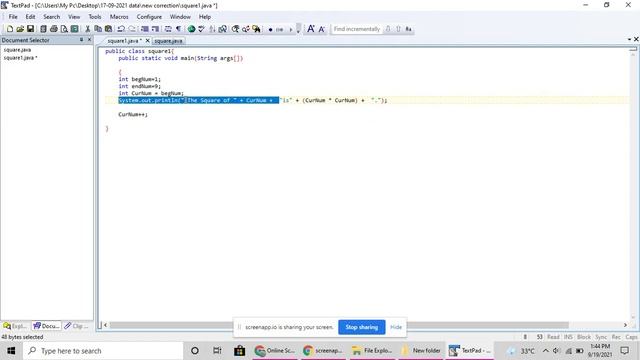This screenshot has width=640, height=360.
Task: Click the horizontal scrollbar right arrow
Action: [625, 325]
